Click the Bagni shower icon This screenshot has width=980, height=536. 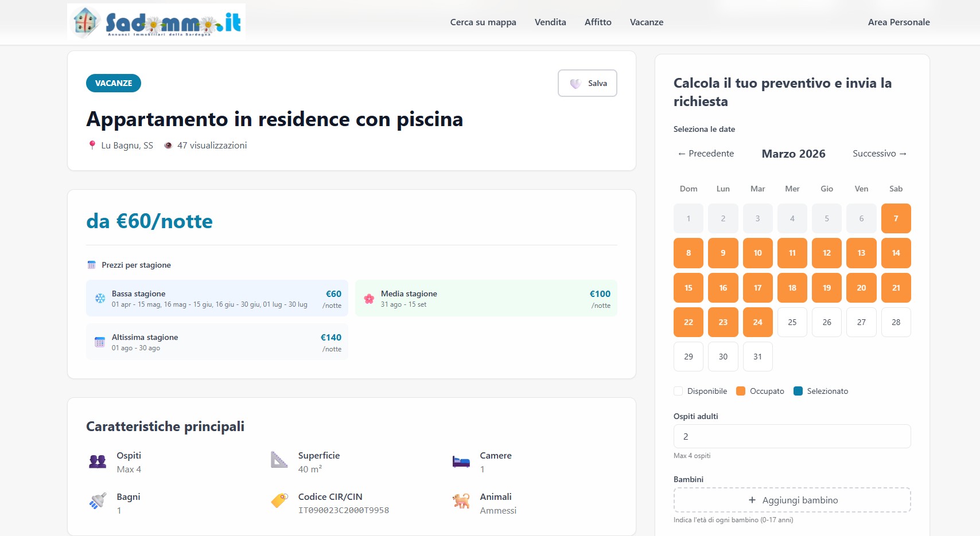pos(98,501)
